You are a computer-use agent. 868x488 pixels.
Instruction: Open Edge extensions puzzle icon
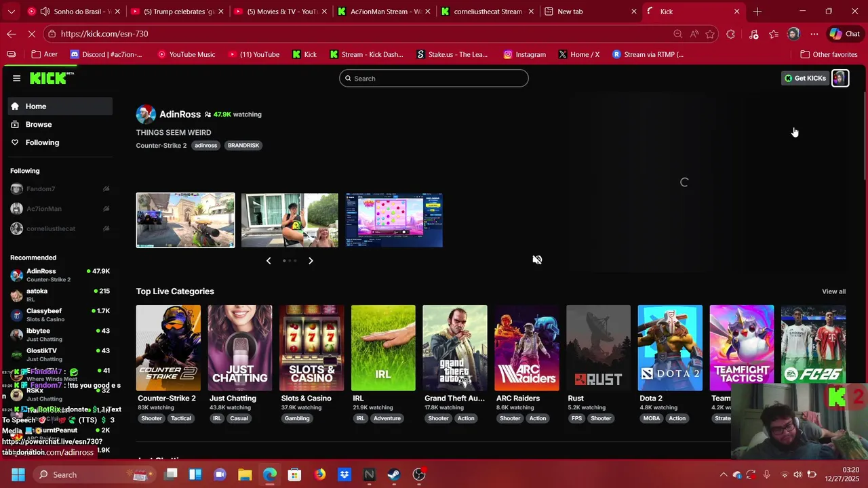click(730, 34)
